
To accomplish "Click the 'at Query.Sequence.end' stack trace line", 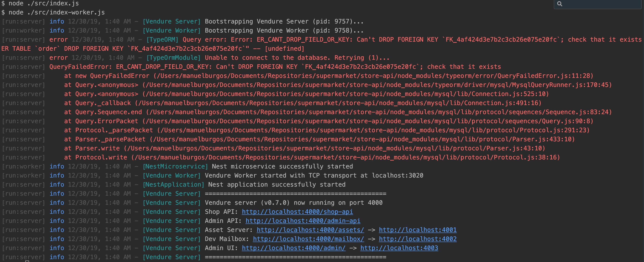I will point(338,112).
